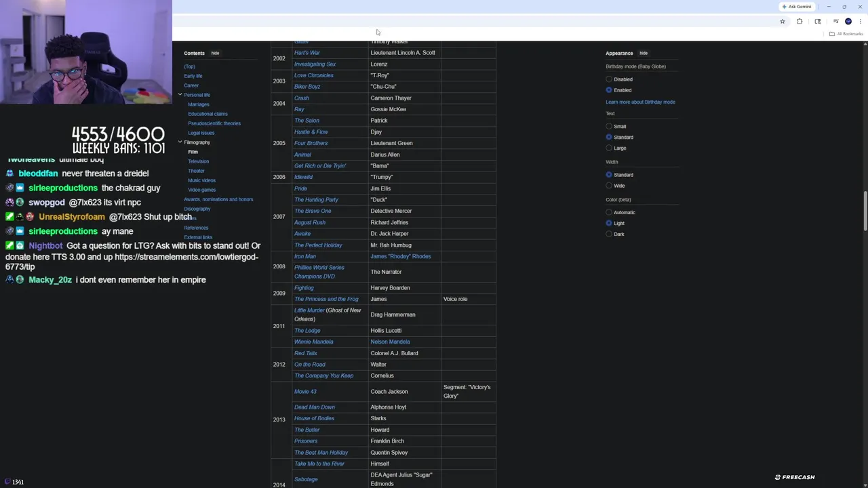868x488 pixels.
Task: Bookmark this page with star icon
Action: (782, 22)
